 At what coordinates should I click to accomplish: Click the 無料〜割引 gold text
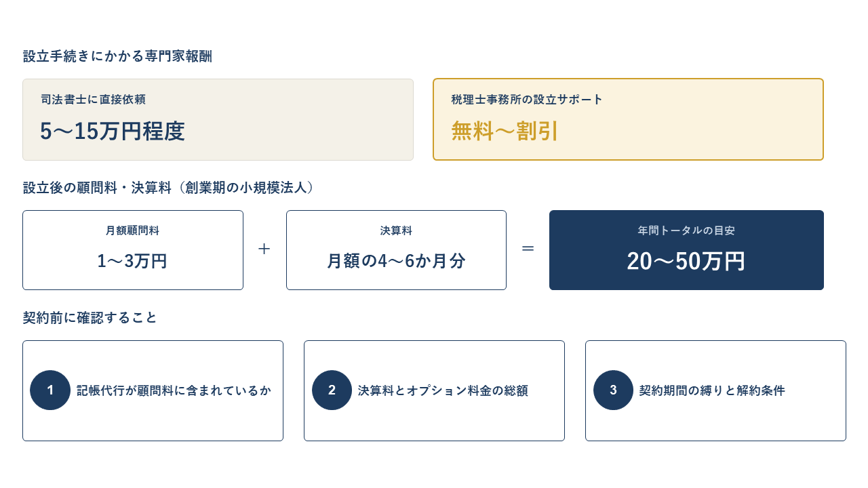(x=505, y=131)
